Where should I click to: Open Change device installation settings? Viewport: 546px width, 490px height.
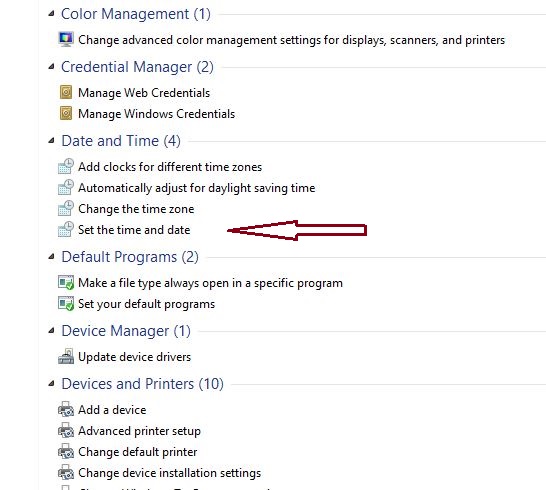click(170, 473)
